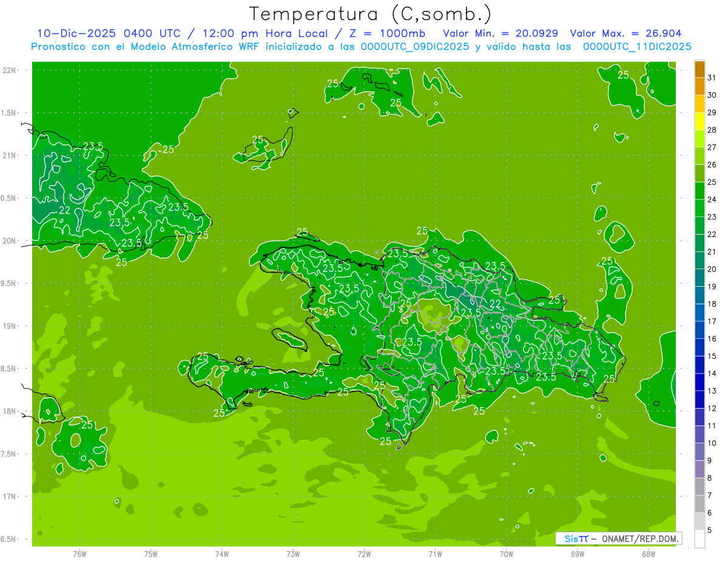Click the '22' contour label over eastern Cuba

(65, 210)
